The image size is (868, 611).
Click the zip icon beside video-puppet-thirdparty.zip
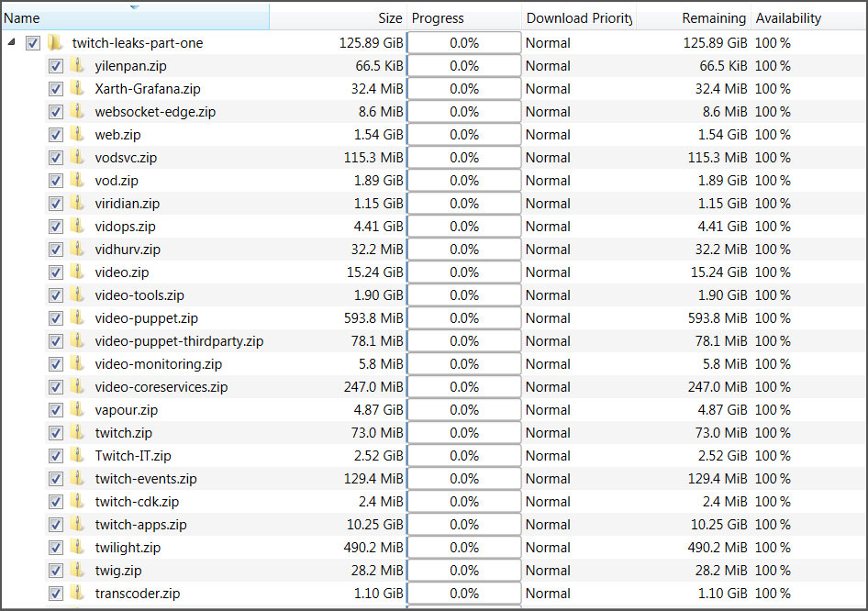tap(77, 341)
